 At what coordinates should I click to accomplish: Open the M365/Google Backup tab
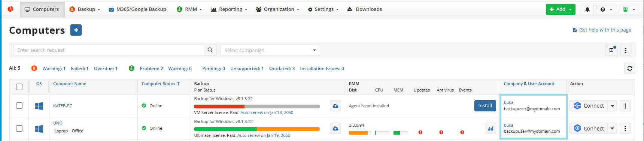click(137, 9)
